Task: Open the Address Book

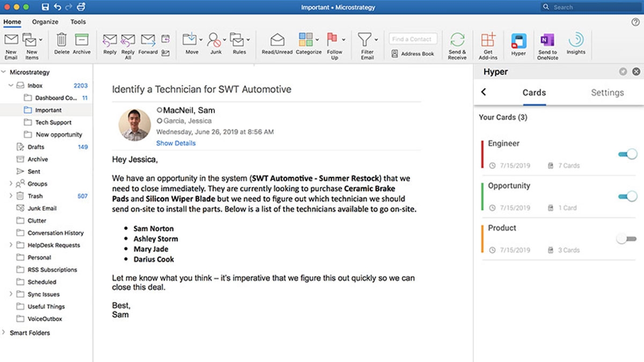Action: [412, 54]
